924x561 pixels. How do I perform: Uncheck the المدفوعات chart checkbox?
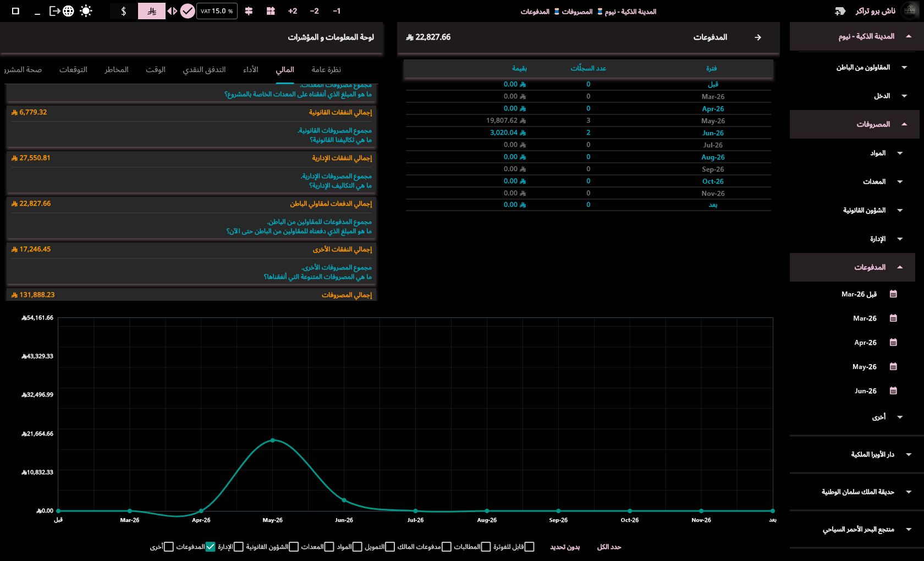point(210,547)
